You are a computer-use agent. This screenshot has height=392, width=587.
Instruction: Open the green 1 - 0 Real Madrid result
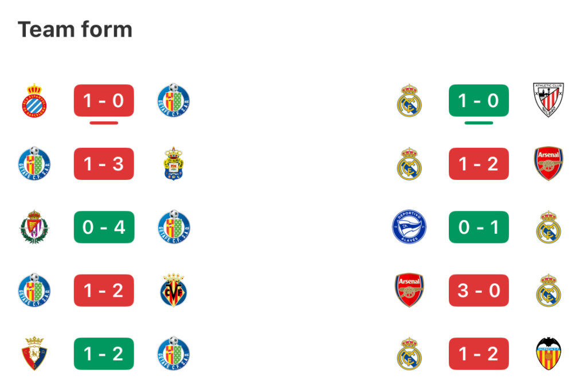(479, 100)
